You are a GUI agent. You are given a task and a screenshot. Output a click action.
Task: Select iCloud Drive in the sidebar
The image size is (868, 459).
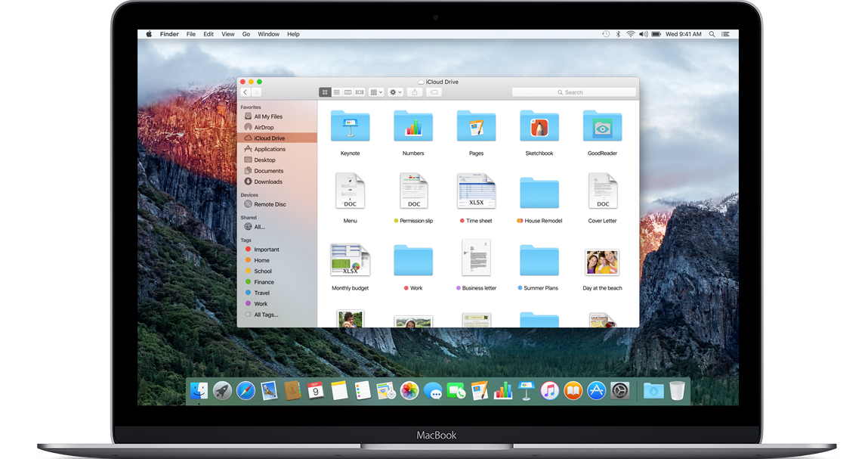277,138
